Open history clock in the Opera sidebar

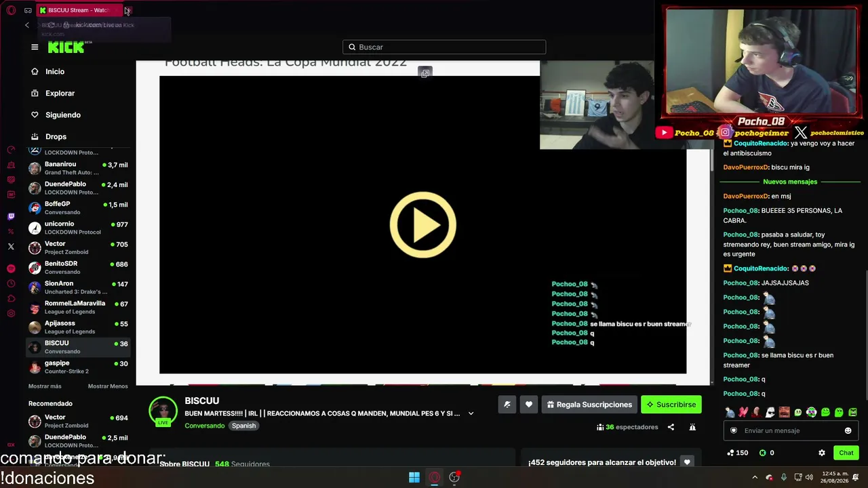pyautogui.click(x=11, y=284)
